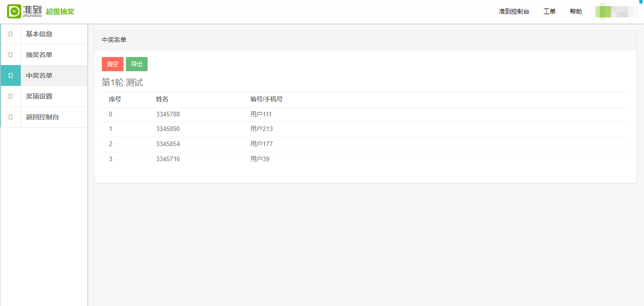The height and width of the screenshot is (306, 644).
Task: Go to 抽奖名单 page
Action: click(39, 55)
